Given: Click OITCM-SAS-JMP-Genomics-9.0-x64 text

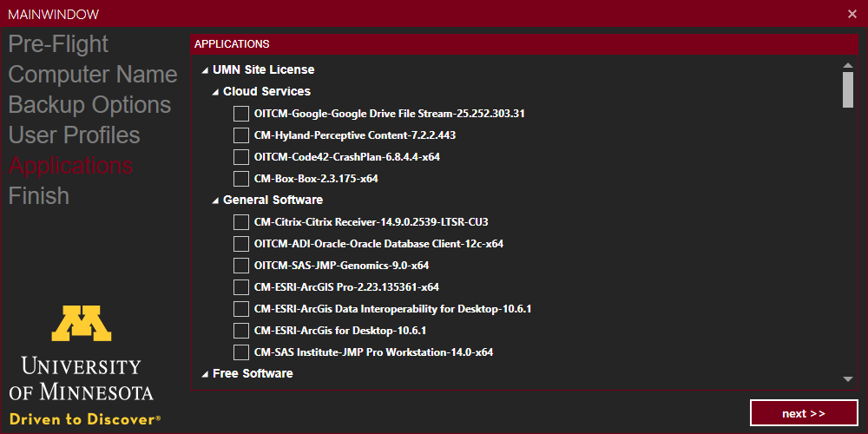Looking at the screenshot, I should (x=341, y=266).
